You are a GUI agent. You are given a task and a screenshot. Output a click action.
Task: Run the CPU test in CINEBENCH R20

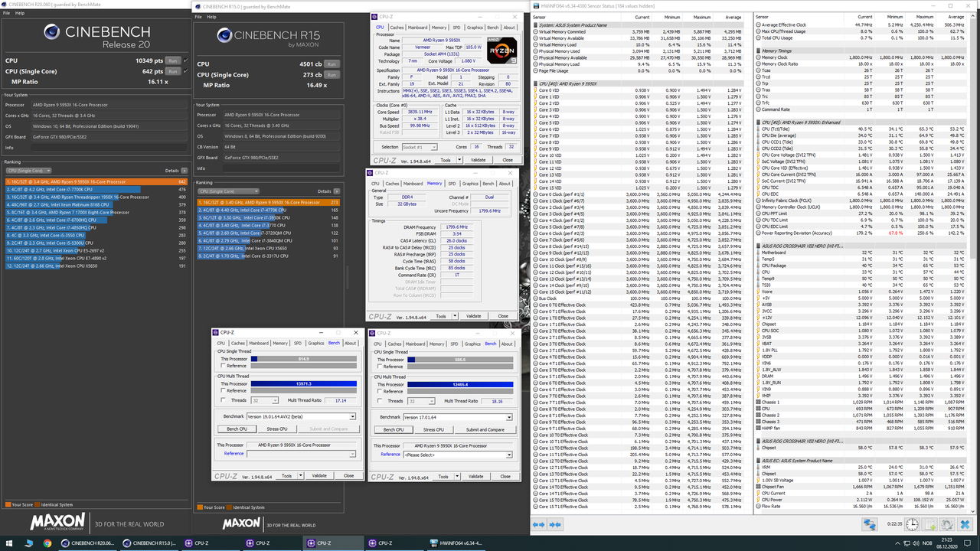pyautogui.click(x=173, y=60)
